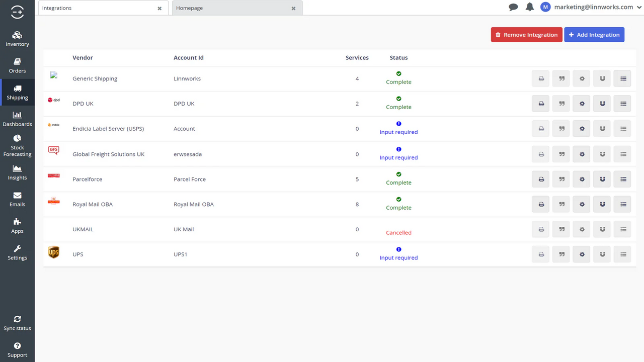This screenshot has height=362, width=644.
Task: Open Insights from the sidebar
Action: tap(17, 172)
